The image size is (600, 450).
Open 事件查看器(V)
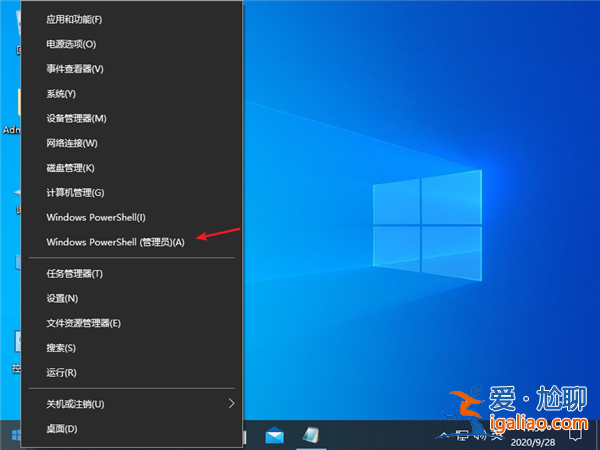pyautogui.click(x=131, y=69)
